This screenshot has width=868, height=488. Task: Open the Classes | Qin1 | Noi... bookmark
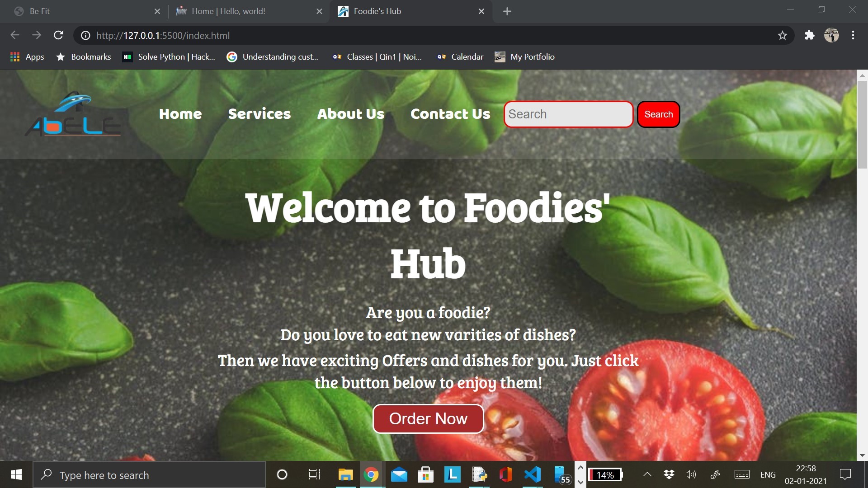(377, 57)
